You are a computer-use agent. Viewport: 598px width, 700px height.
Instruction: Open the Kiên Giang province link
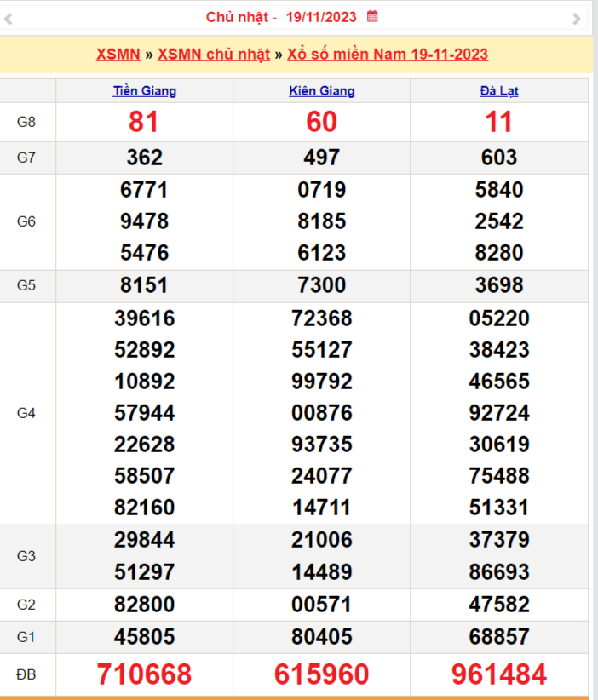coord(322,91)
